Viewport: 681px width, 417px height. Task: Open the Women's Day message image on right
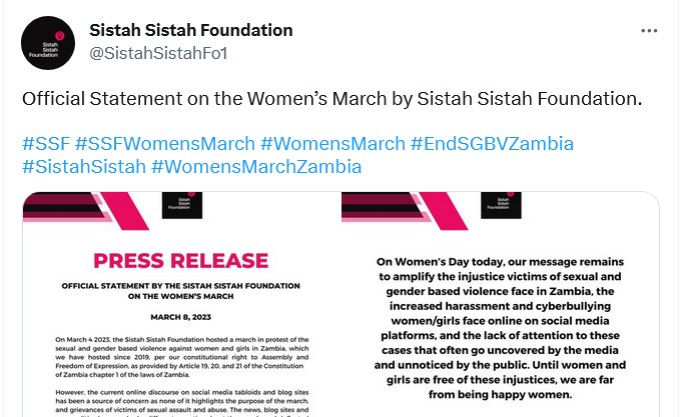[500, 304]
